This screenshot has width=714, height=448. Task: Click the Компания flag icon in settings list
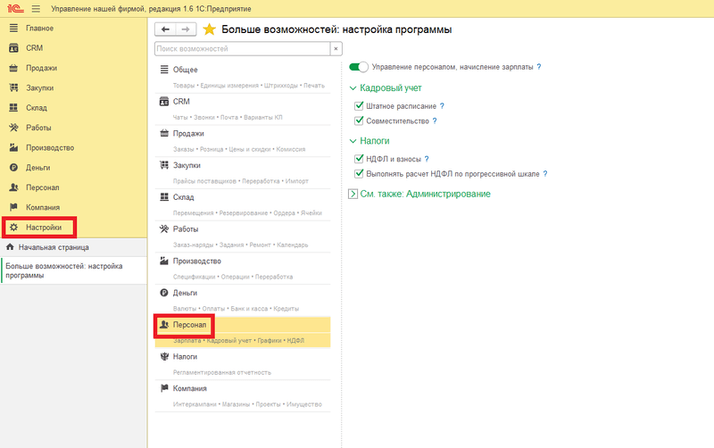(x=164, y=388)
